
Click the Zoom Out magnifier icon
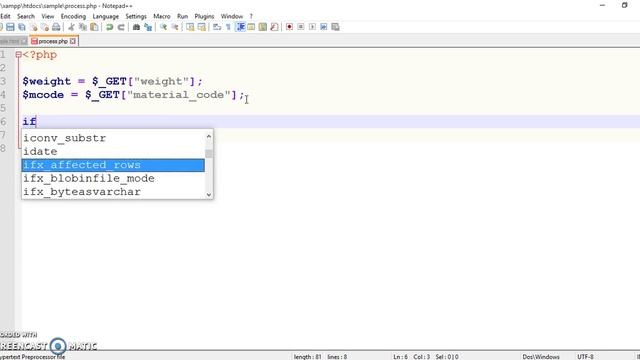coord(175,27)
